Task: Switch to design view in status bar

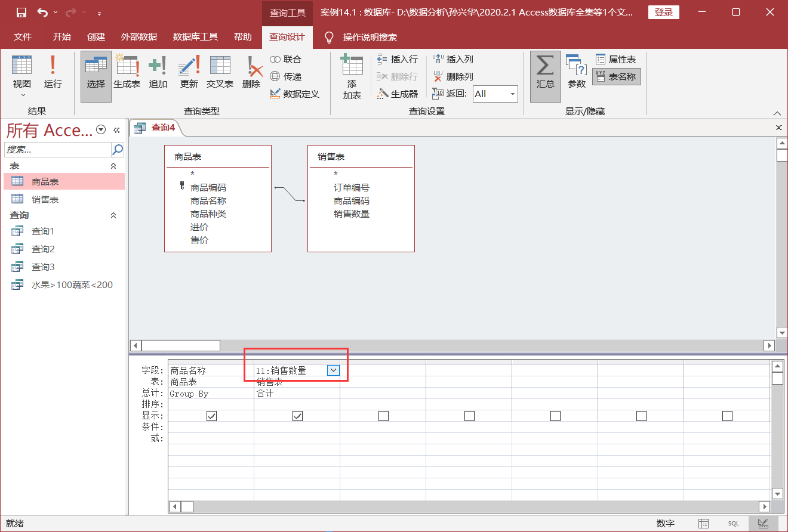Action: coord(763,523)
